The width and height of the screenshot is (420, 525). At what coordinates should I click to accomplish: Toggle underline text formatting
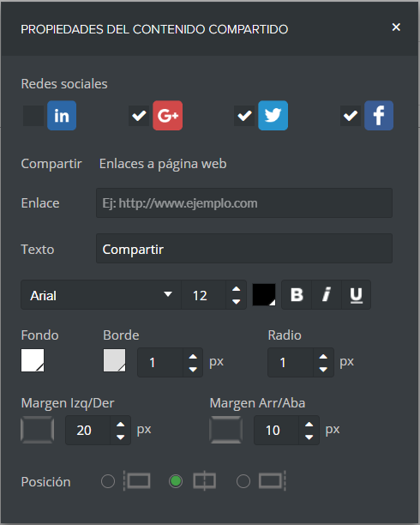356,295
